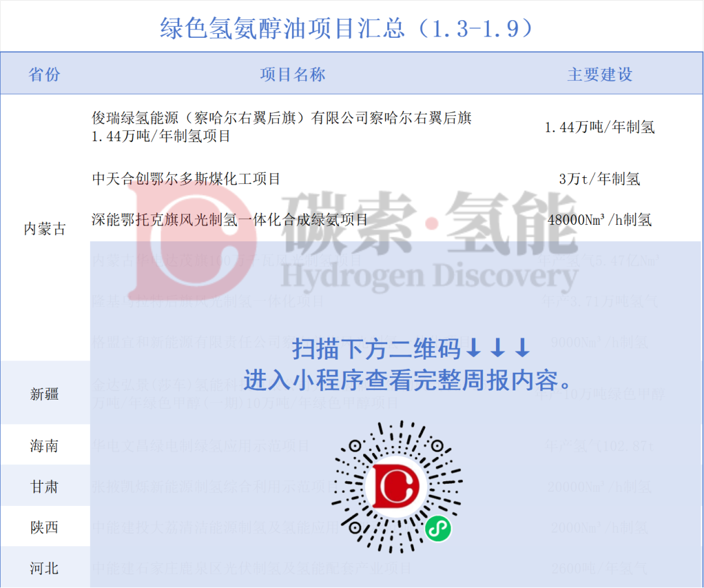
Task: Click the last down arrow after 扫描下方二维码
Action: (x=522, y=349)
